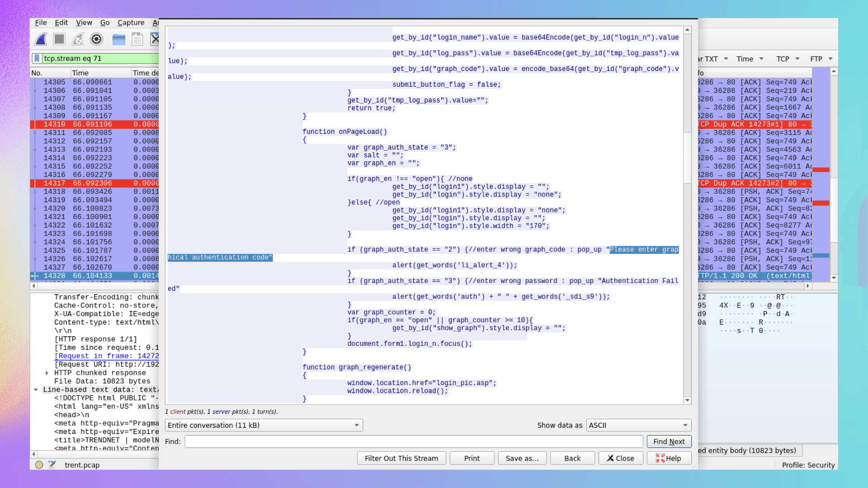Click the expert information circle in status bar
This screenshot has width=868, height=488.
point(39,465)
